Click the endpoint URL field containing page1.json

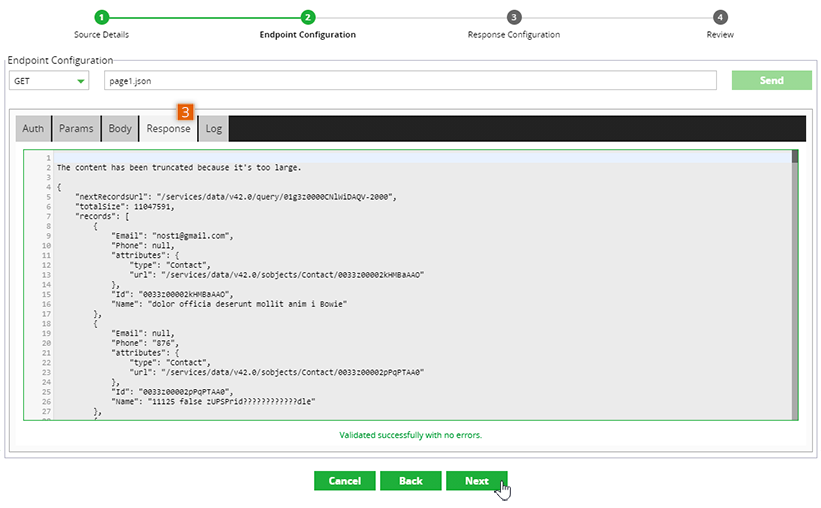coord(410,81)
